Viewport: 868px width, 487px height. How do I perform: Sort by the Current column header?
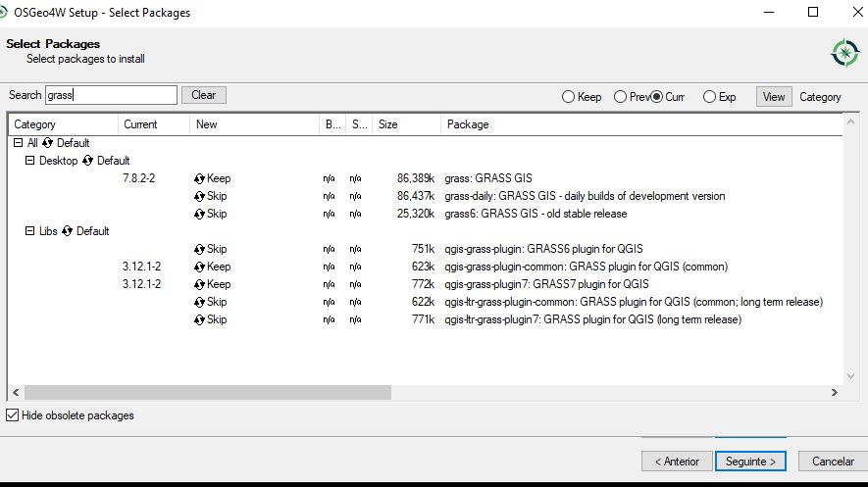pos(154,124)
